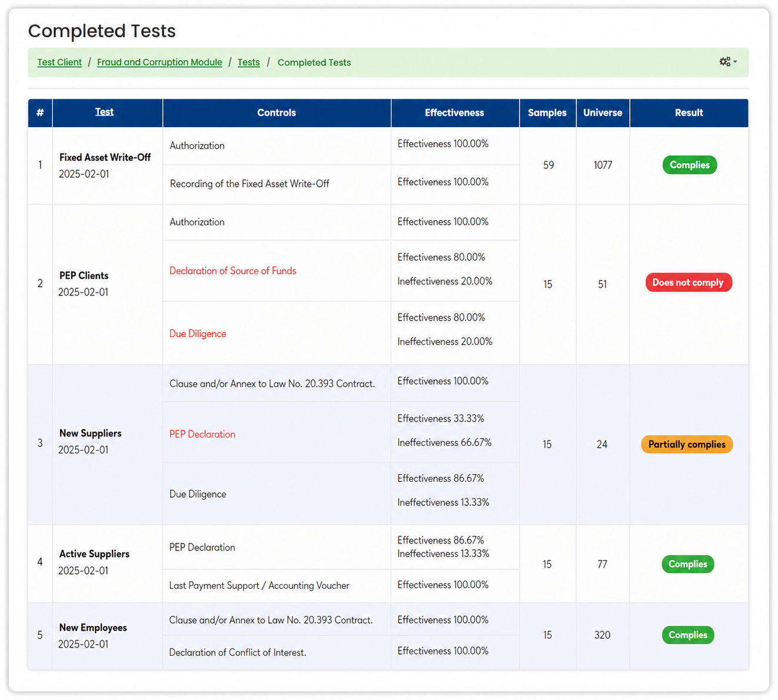Select the New Employees test name
The height and width of the screenshot is (700, 778).
(x=93, y=628)
